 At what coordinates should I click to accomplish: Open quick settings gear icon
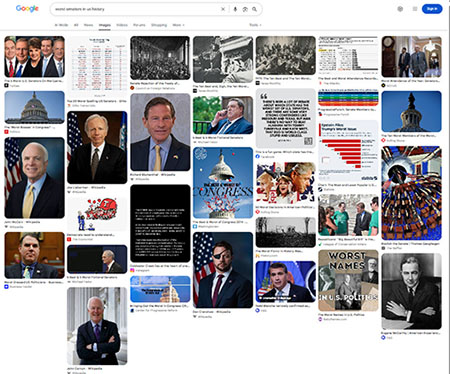click(400, 9)
